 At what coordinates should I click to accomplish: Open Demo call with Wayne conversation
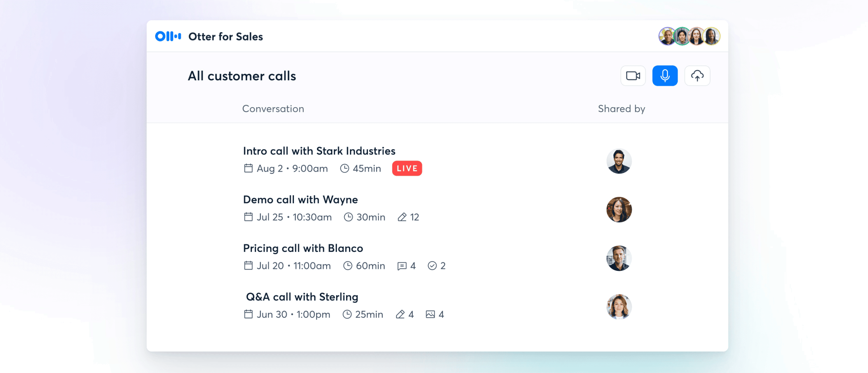tap(300, 200)
